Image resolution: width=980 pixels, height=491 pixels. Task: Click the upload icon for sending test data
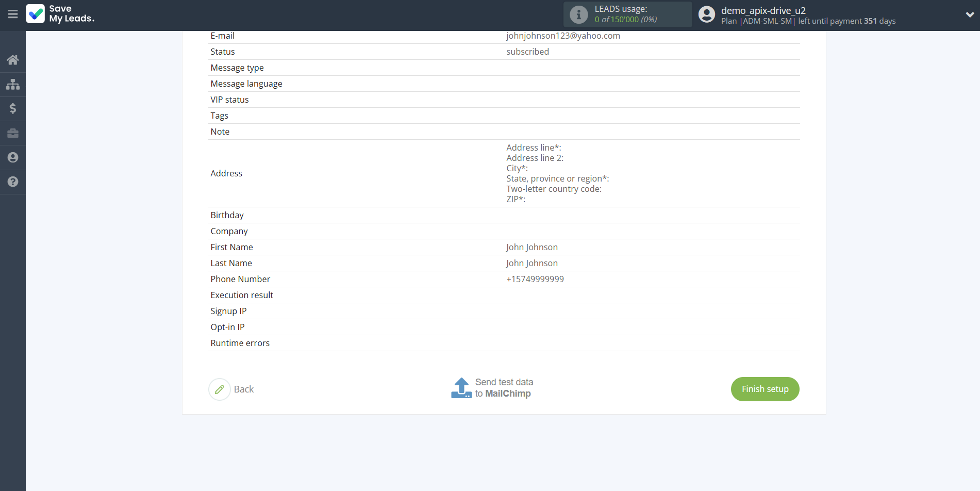point(461,388)
